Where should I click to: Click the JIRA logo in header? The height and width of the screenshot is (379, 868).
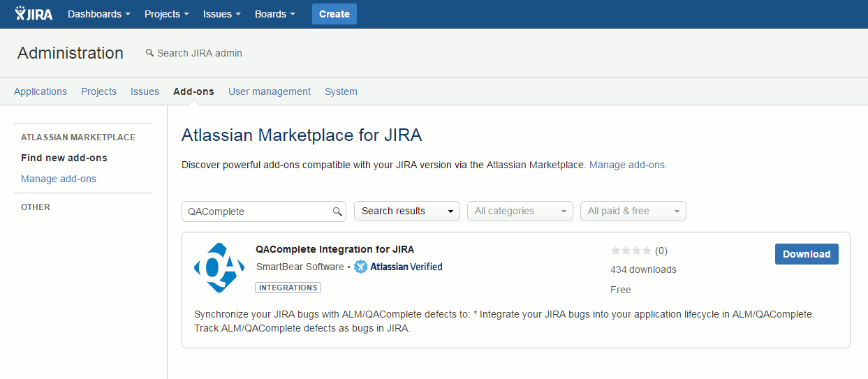coord(34,14)
